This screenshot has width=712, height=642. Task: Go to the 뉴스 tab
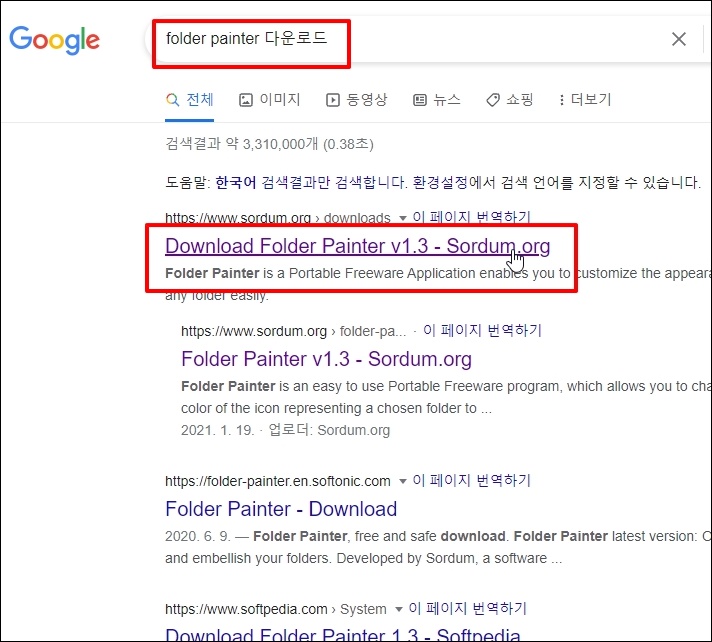[x=437, y=99]
